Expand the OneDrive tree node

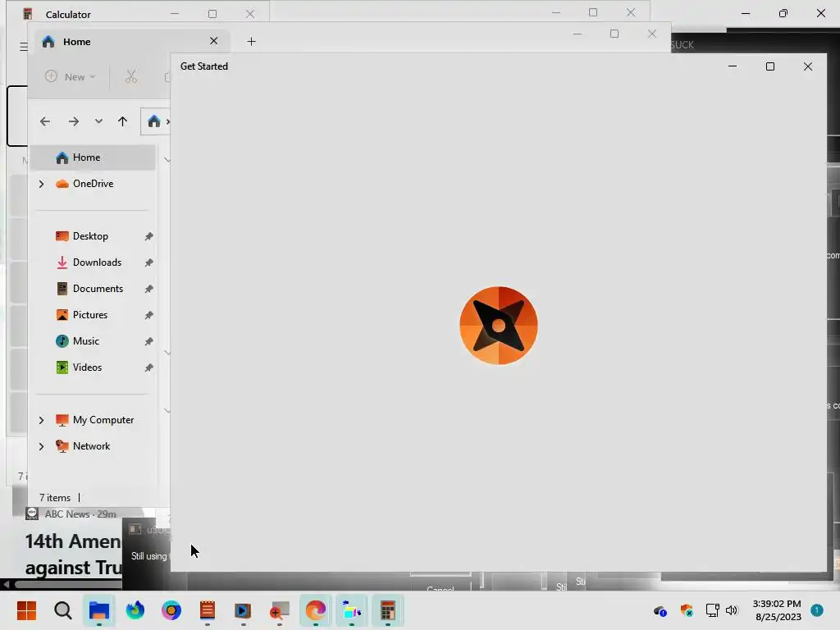click(x=41, y=184)
